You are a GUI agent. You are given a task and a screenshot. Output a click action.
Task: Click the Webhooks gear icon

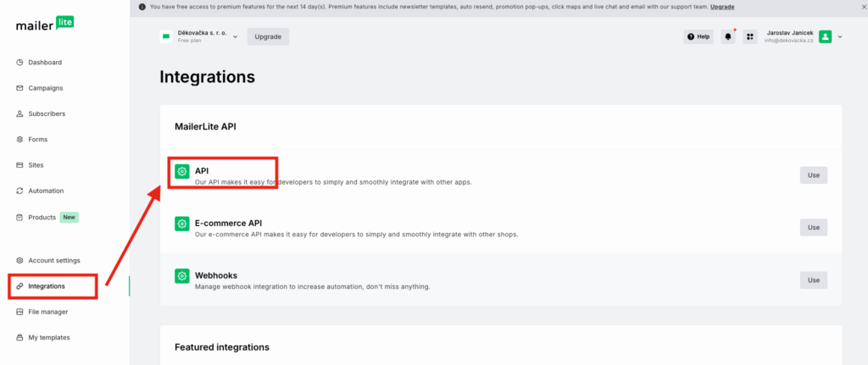coord(181,276)
